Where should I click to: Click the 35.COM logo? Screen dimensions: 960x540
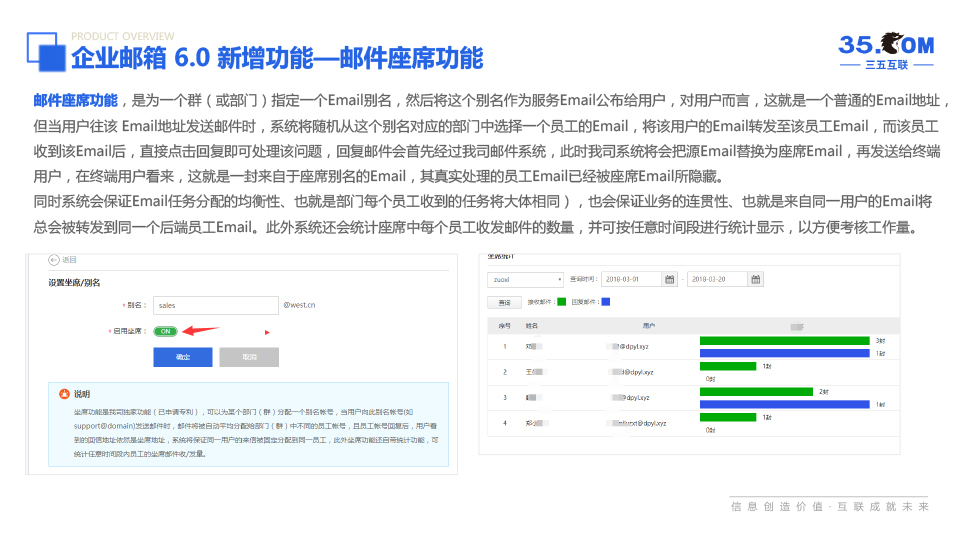click(885, 50)
